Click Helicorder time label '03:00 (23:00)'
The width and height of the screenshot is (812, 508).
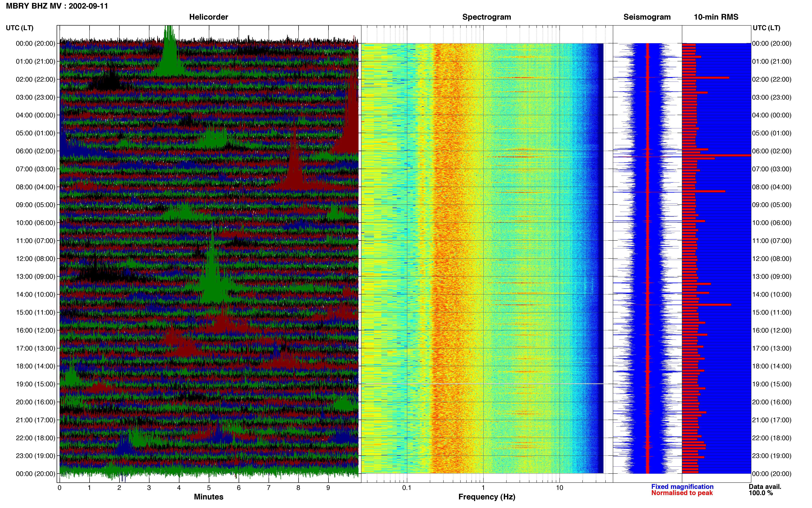(36, 97)
